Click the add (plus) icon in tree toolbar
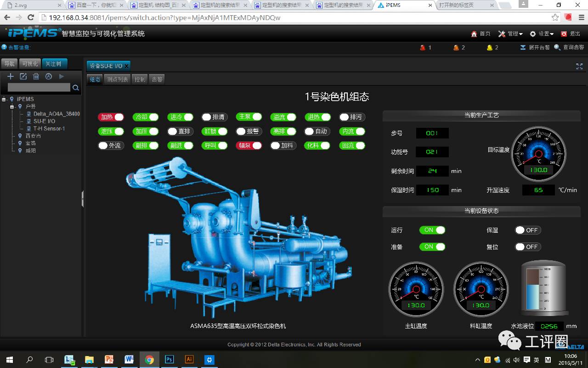Image resolution: width=588 pixels, height=368 pixels. 11,76
